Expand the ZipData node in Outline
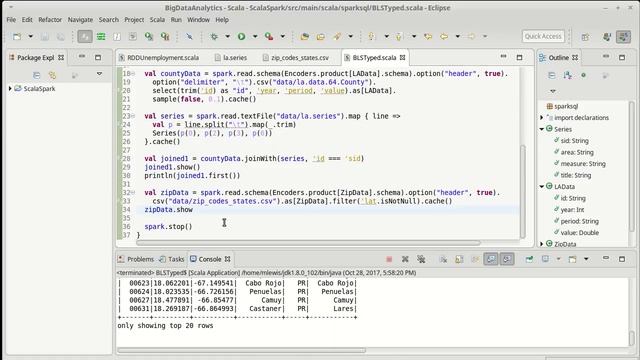Image resolution: width=640 pixels, height=360 pixels. 542,244
